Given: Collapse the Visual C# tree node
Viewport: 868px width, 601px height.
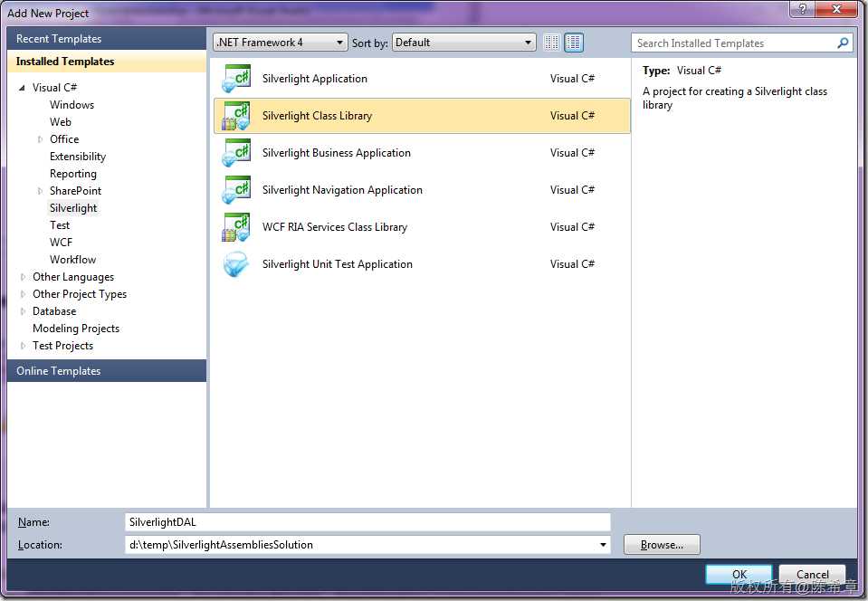Looking at the screenshot, I should click(x=22, y=88).
